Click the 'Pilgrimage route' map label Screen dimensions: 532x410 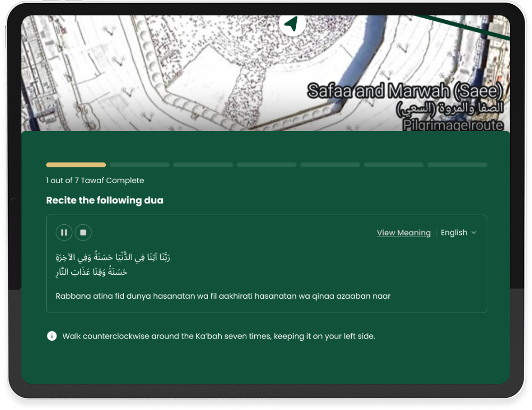[x=453, y=125]
